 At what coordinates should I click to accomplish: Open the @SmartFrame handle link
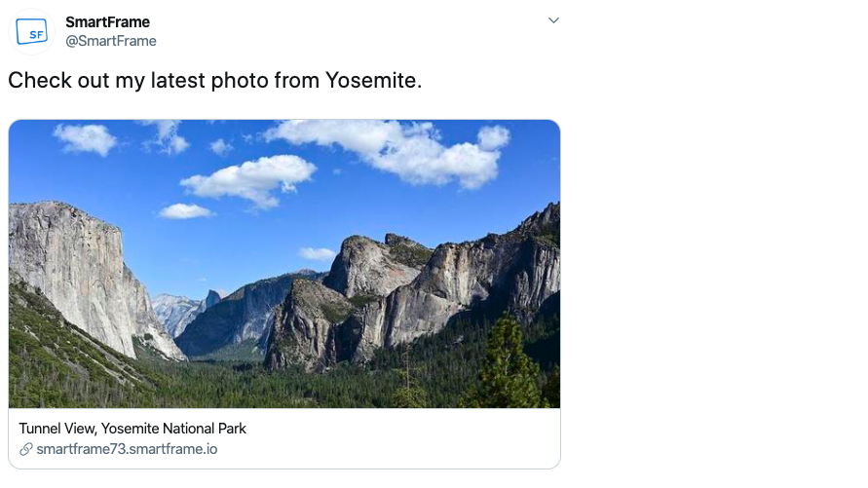click(x=111, y=41)
